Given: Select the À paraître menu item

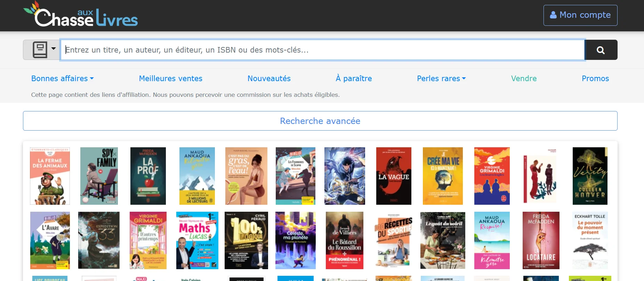Looking at the screenshot, I should click(x=354, y=78).
